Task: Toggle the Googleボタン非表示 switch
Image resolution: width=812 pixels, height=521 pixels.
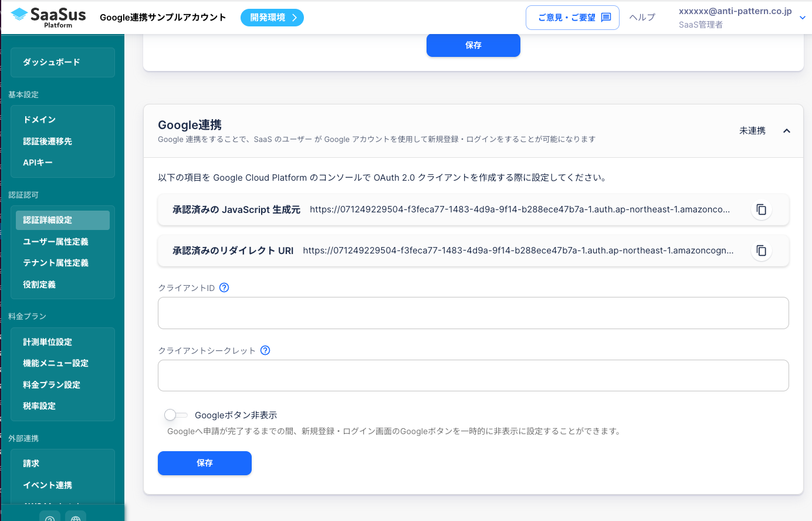Action: (x=176, y=415)
